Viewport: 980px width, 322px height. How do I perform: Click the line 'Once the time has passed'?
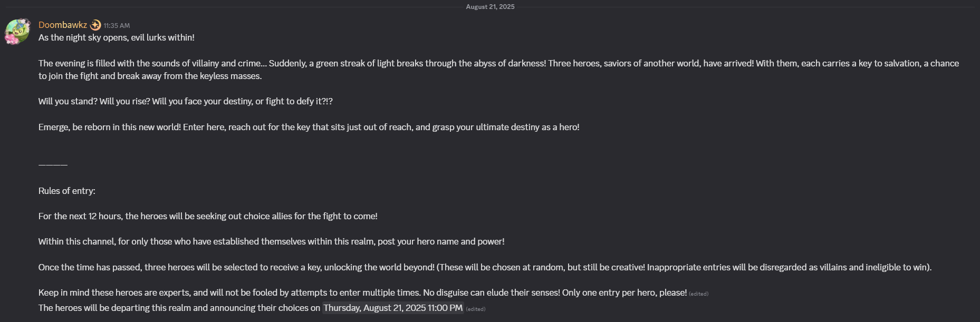(x=485, y=267)
